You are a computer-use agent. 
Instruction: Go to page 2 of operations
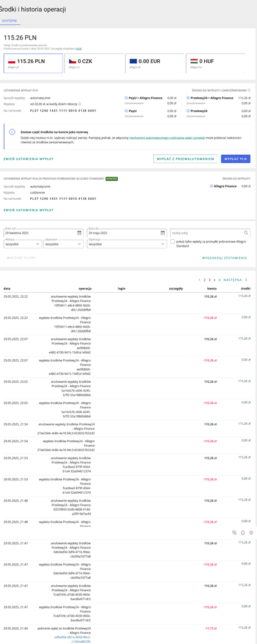pyautogui.click(x=204, y=280)
